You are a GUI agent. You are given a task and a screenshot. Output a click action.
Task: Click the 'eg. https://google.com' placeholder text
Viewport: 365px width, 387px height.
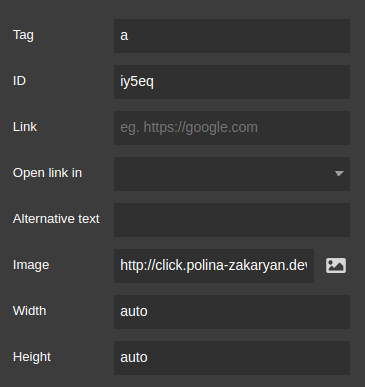pyautogui.click(x=189, y=128)
